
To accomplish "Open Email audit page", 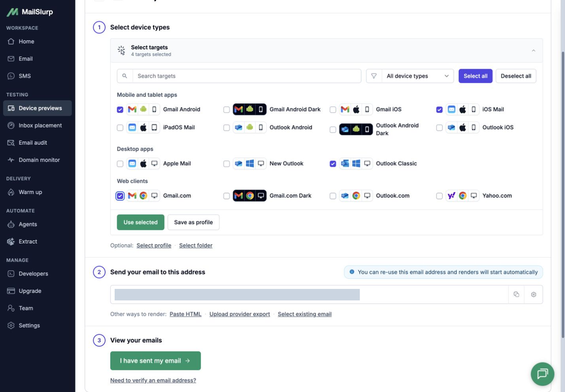I will (38, 142).
